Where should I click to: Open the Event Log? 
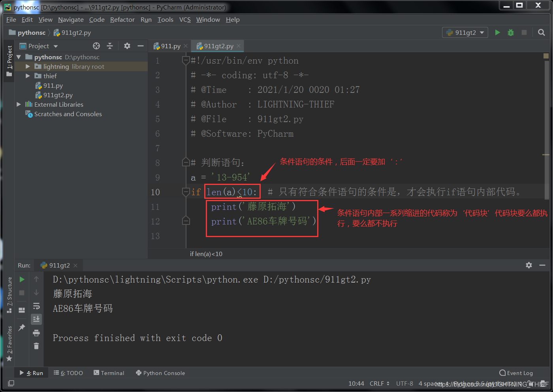516,373
